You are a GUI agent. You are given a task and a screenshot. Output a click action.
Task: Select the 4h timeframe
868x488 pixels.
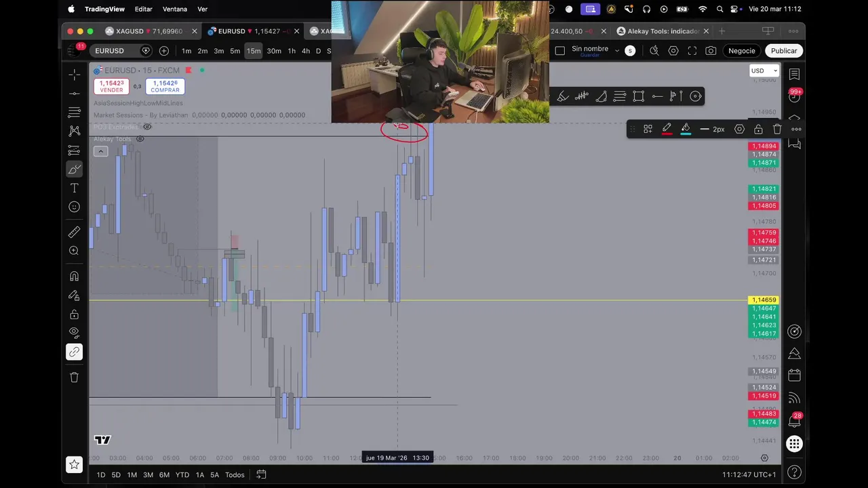[306, 51]
